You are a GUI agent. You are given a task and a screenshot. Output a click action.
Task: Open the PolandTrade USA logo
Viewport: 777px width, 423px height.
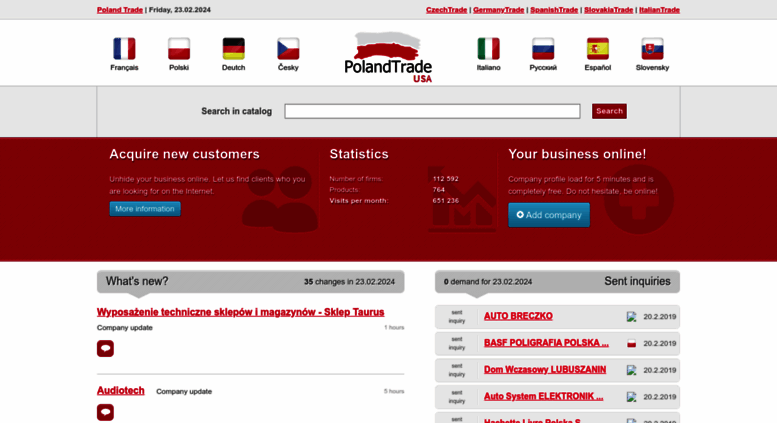(x=388, y=57)
